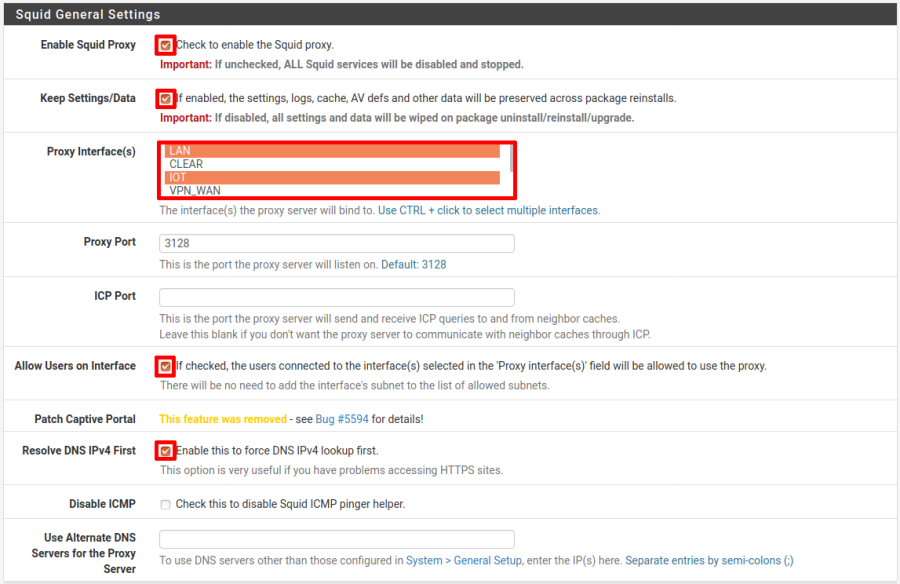Viewport: 900px width, 584px height.
Task: Open the System link in DNS description
Action: point(424,561)
